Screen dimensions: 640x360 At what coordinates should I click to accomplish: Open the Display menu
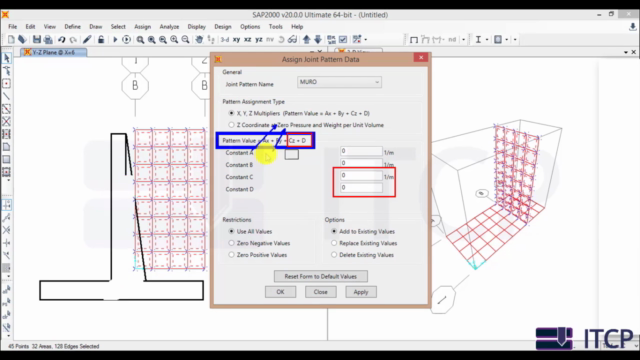coord(196,27)
